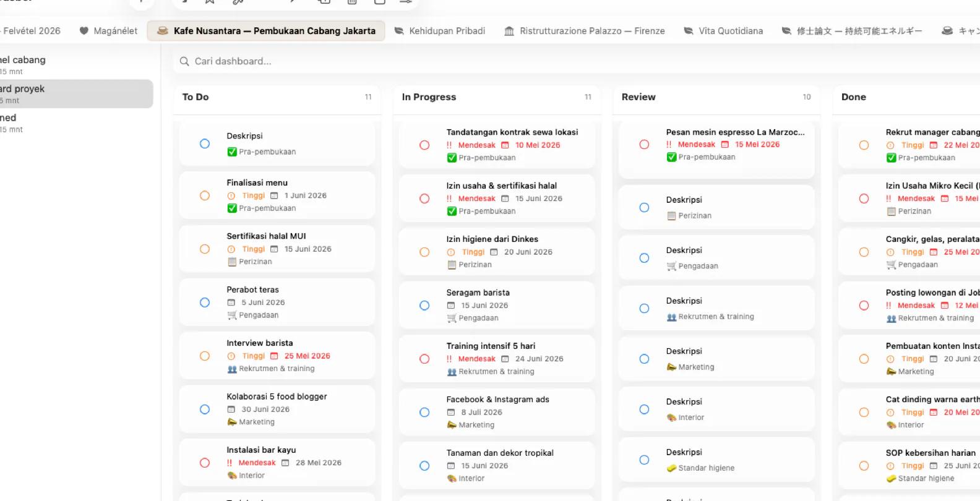980x501 pixels.
Task: Click the Marketing megaphone icon on the Facebook & Instagram ads card
Action: pos(452,425)
